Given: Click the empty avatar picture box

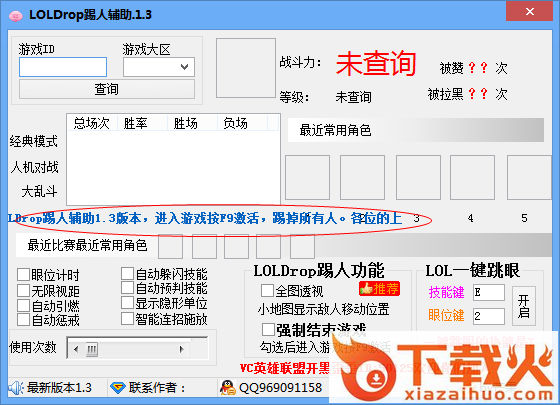Looking at the screenshot, I should click(x=246, y=68).
